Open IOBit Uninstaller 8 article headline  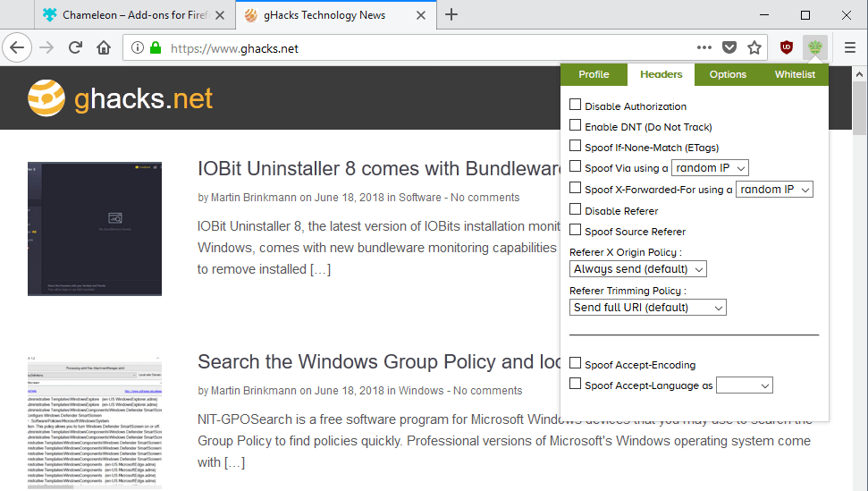pyautogui.click(x=379, y=168)
